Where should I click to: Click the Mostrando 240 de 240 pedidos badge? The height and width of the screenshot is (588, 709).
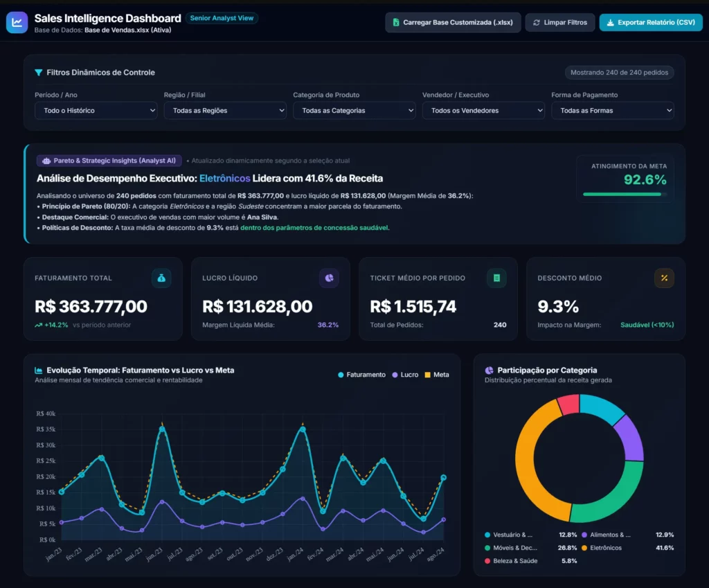coord(619,72)
